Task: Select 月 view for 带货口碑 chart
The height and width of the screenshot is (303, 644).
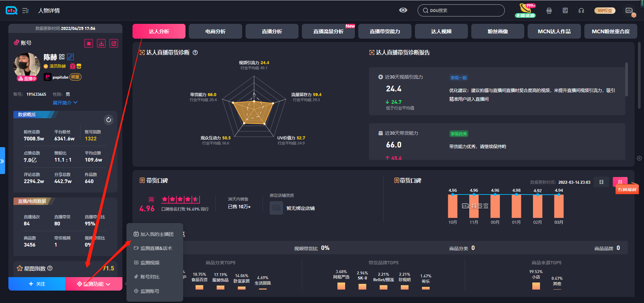Action: 620,182
